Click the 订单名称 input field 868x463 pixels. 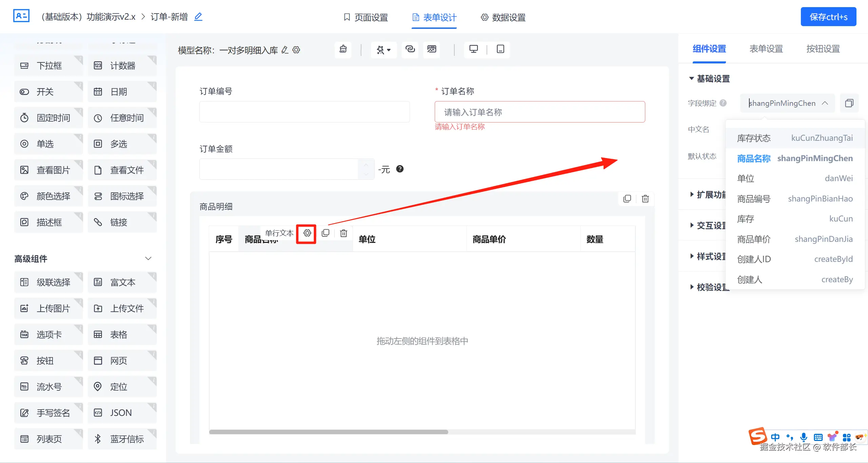tap(539, 112)
